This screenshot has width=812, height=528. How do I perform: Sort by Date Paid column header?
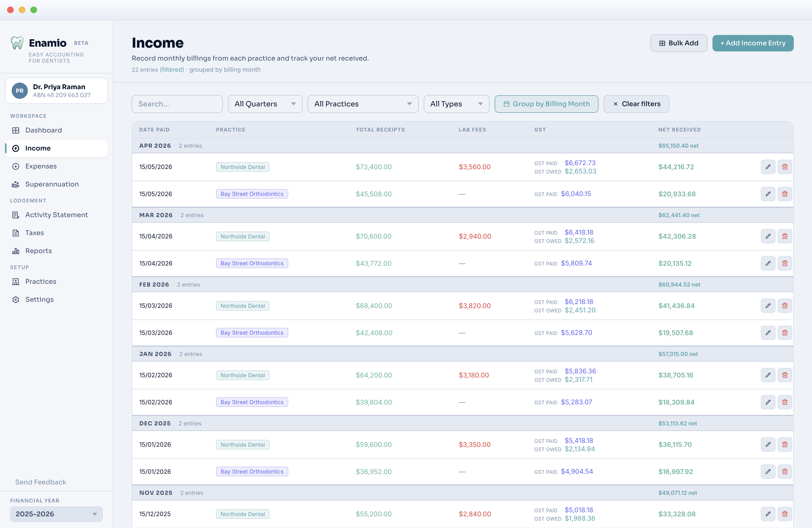154,130
